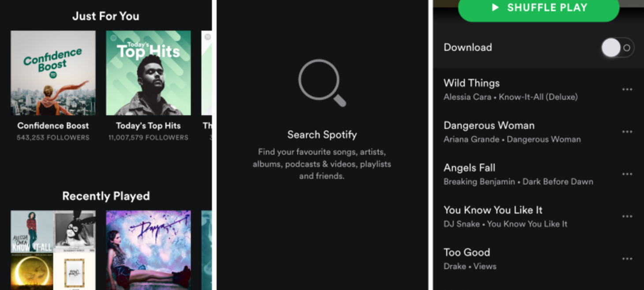The image size is (644, 290).
Task: Click 'Breaking Benjamin • Dark Before Dawn' subtitle
Action: [x=518, y=182]
